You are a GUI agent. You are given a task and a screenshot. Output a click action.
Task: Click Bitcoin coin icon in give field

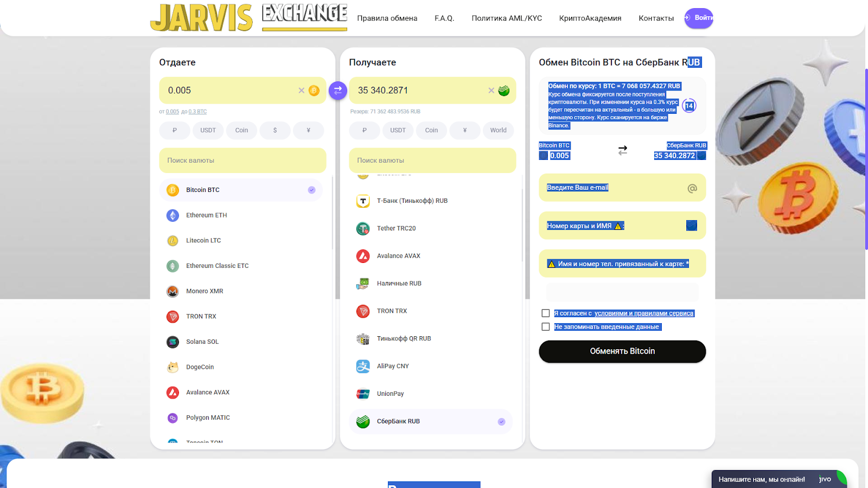pos(314,91)
